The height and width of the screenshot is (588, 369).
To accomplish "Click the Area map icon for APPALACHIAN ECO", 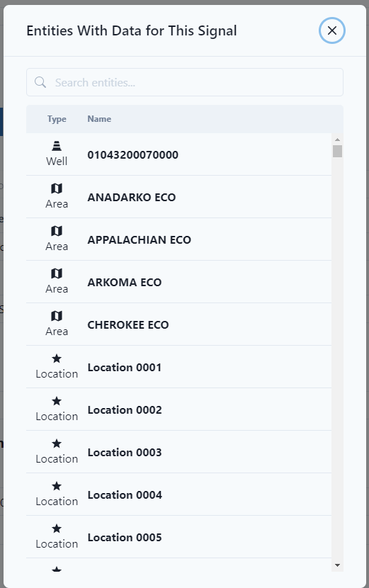I will click(57, 231).
